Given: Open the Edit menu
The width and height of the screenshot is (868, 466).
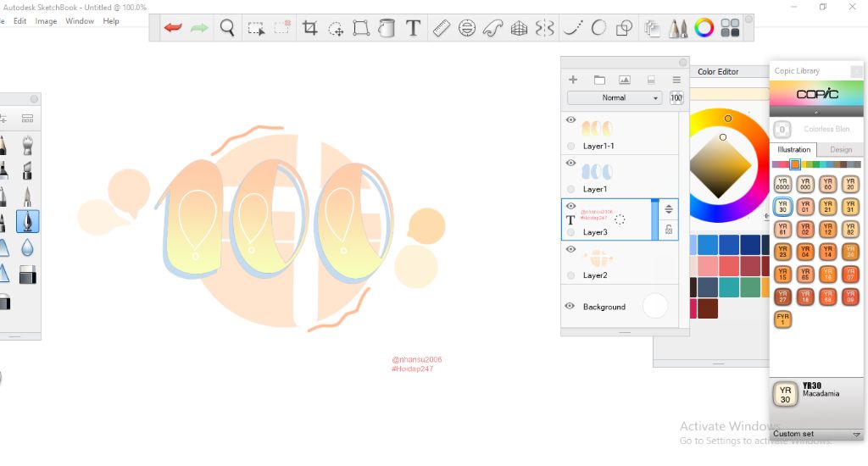Looking at the screenshot, I should click(x=20, y=21).
